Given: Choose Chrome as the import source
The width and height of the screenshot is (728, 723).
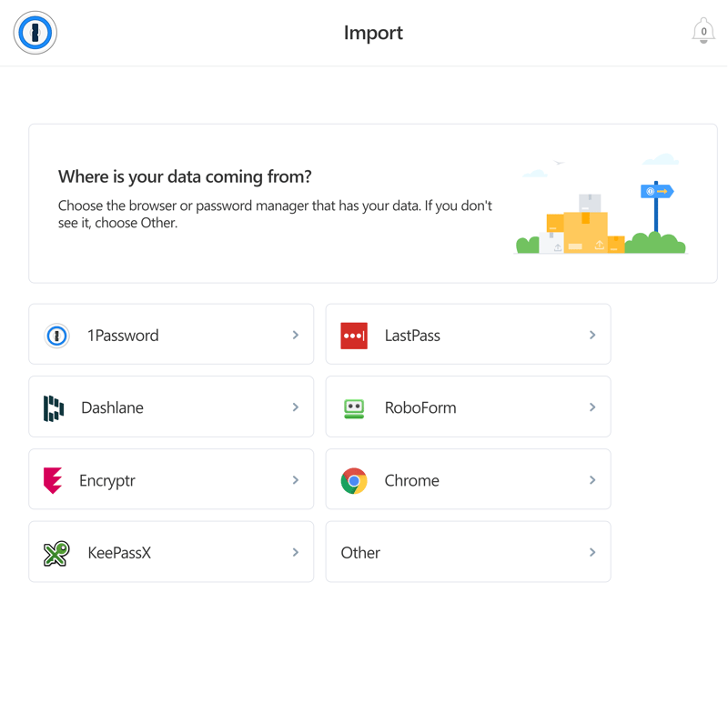Looking at the screenshot, I should click(468, 479).
